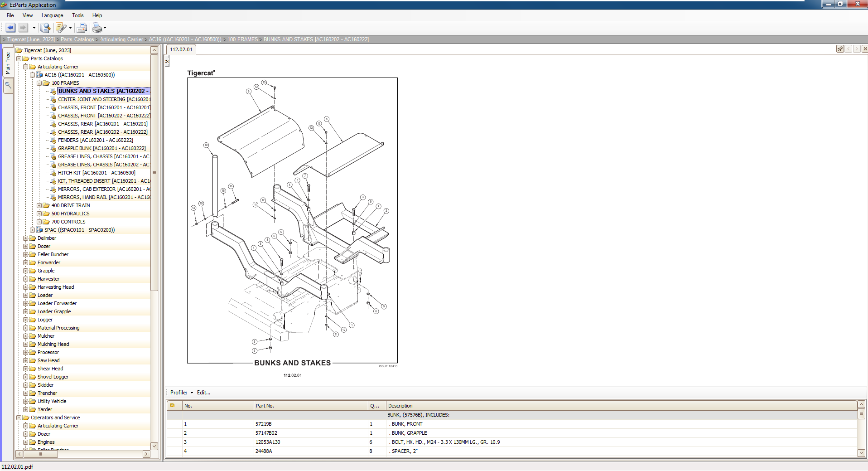This screenshot has width=868, height=471.
Task: Click the back navigation arrow icon
Action: [10, 28]
